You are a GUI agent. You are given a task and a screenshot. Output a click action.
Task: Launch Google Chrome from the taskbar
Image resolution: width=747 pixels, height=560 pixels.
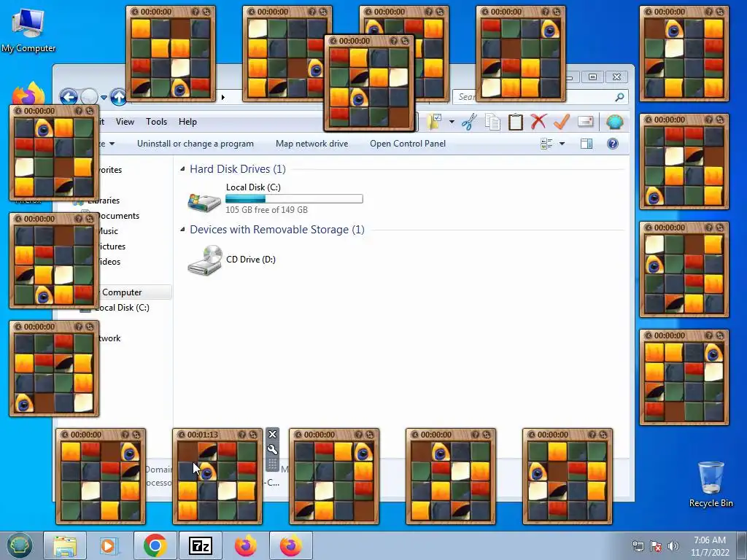pyautogui.click(x=155, y=545)
